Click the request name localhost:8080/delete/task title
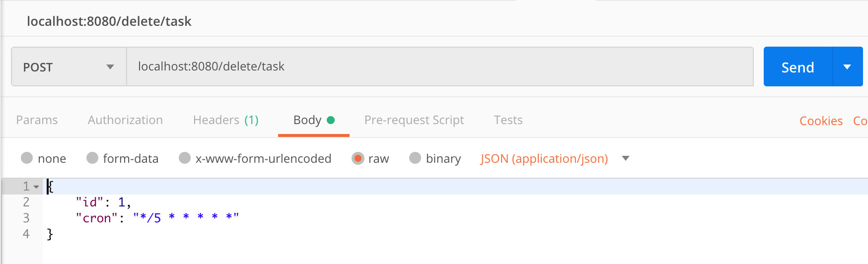The height and width of the screenshot is (264, 868). click(x=109, y=21)
